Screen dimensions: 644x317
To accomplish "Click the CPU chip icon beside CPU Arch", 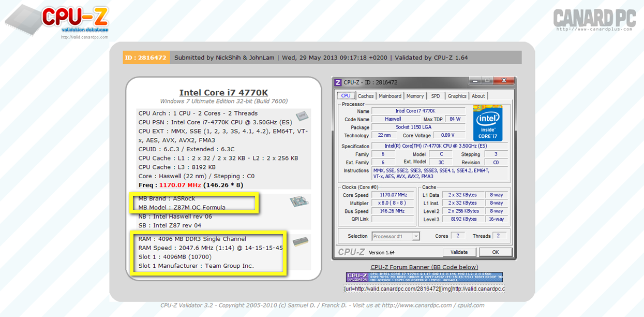I will pos(302,116).
